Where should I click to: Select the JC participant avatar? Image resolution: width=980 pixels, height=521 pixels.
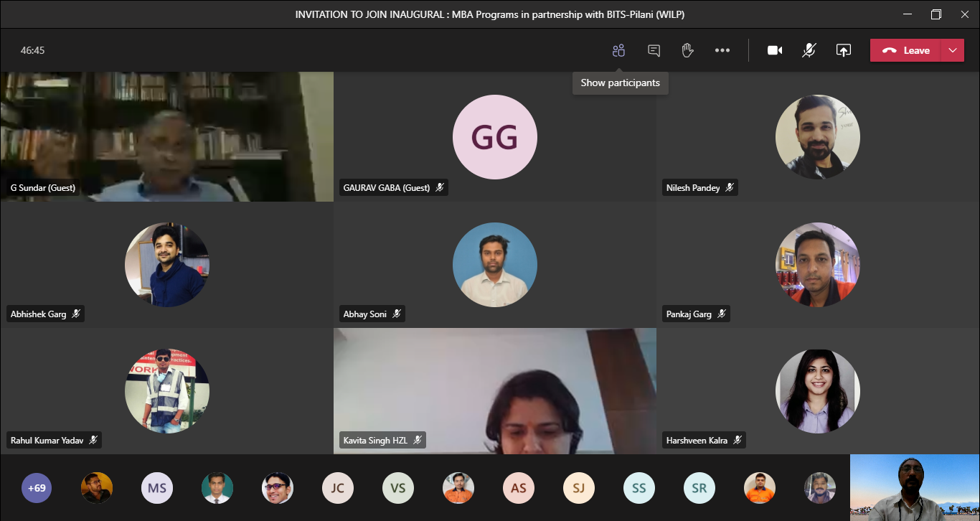[x=338, y=488]
